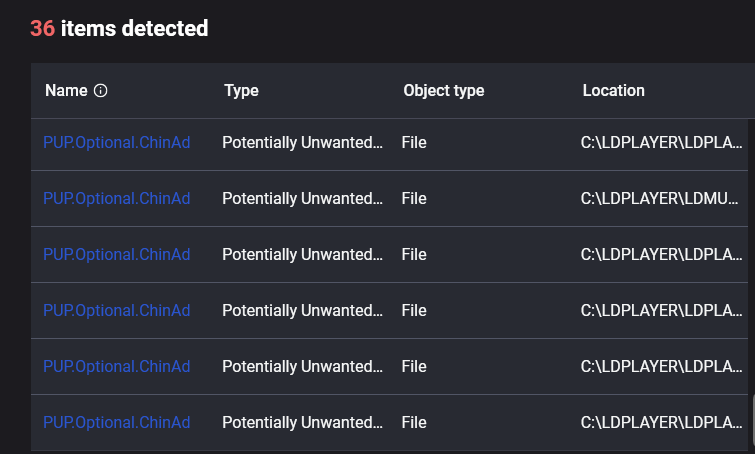Select the C:\LDPLAYER\LDMU location cell
Screen dimensions: 755x454
click(661, 199)
